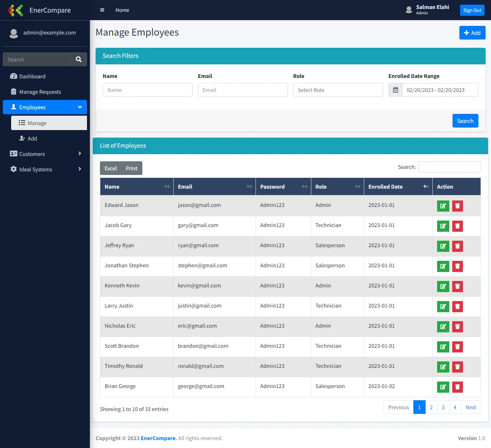The image size is (491, 448).
Task: Toggle sorting on the Enrolled Date column
Action: (x=398, y=187)
